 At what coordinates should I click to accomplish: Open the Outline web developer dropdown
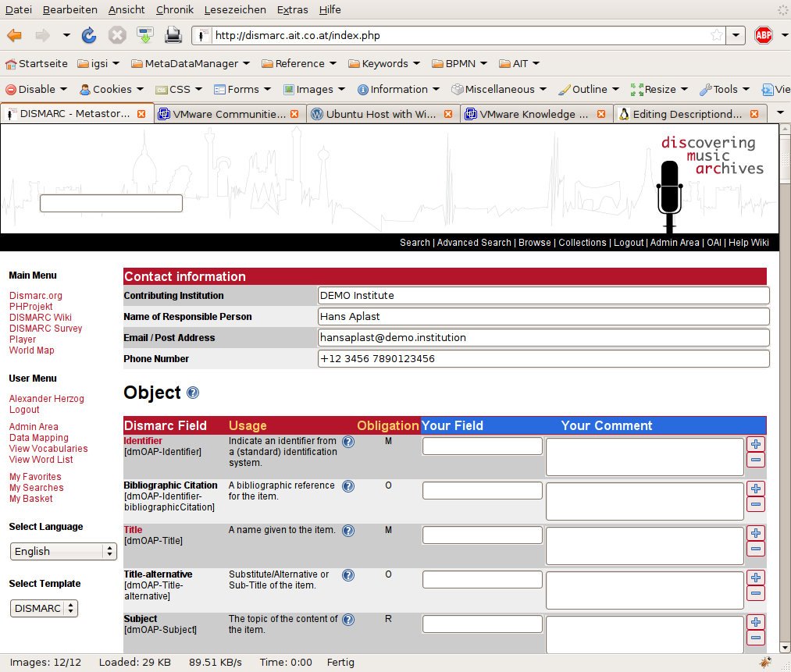(x=589, y=89)
